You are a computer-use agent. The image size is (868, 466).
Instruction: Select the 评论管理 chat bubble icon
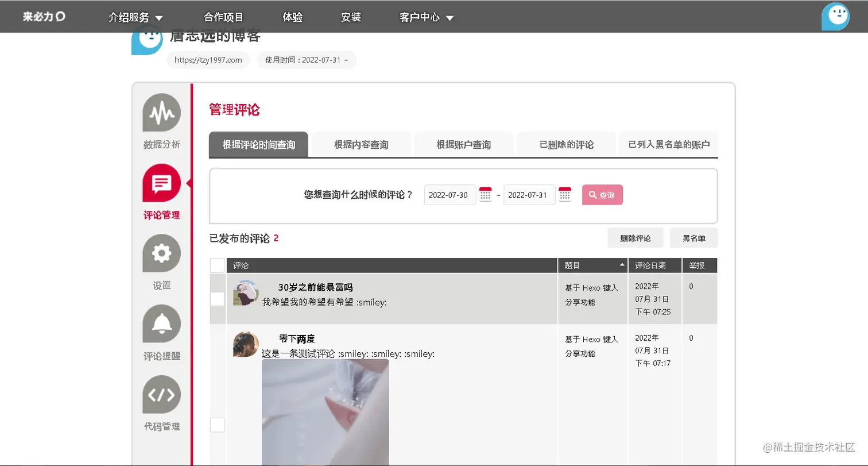[x=161, y=183]
